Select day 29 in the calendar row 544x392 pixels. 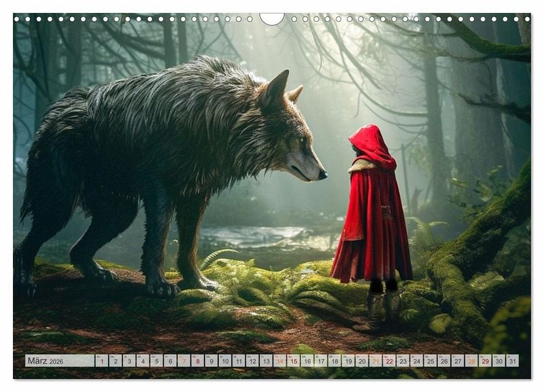coord(485,361)
